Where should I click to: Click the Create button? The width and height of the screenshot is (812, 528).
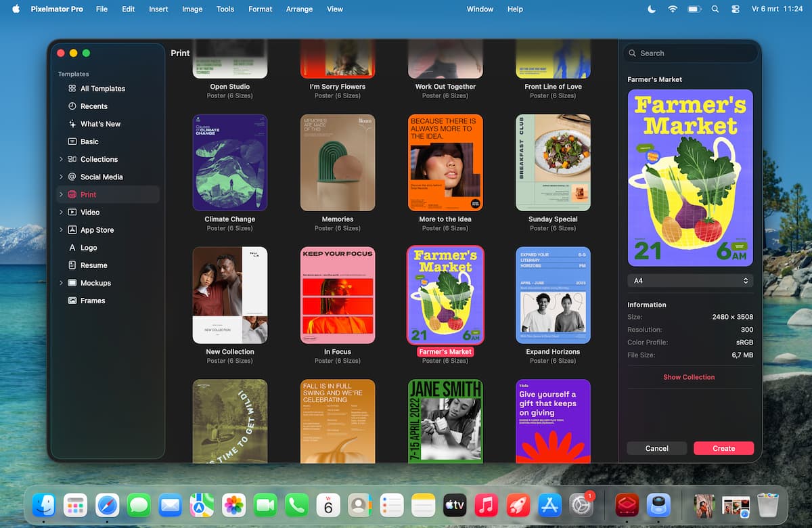pos(723,448)
